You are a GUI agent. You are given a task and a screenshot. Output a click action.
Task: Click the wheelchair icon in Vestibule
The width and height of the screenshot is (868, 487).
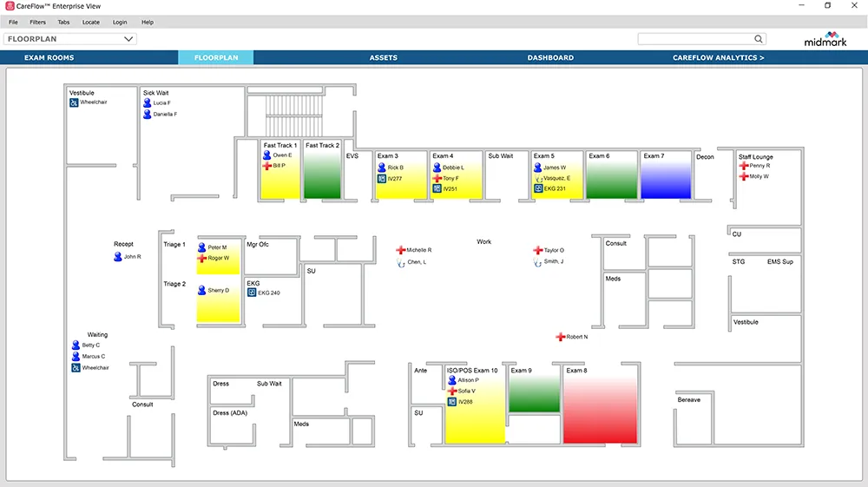75,103
